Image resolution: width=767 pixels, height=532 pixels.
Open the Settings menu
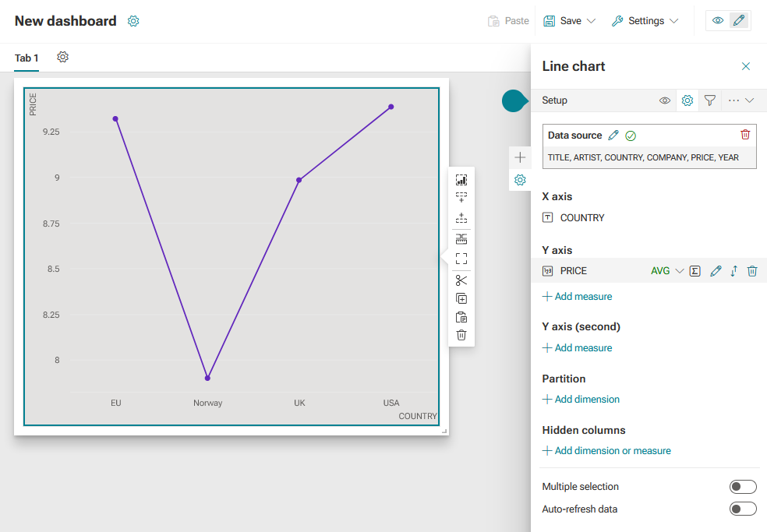pyautogui.click(x=639, y=21)
